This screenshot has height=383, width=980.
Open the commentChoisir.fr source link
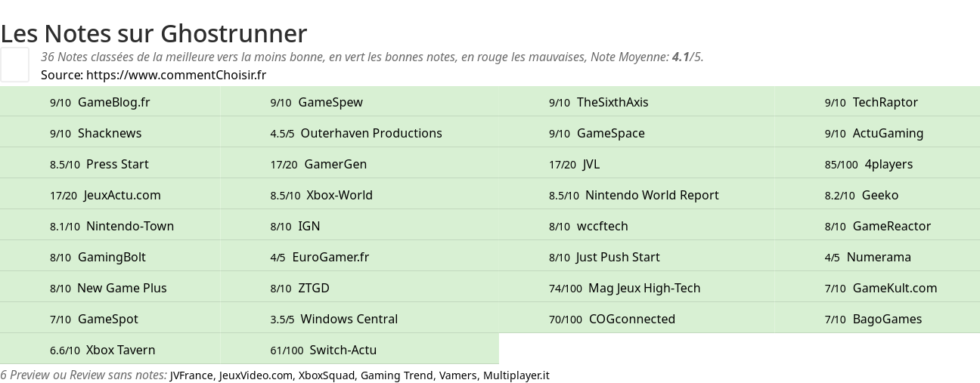coord(176,75)
